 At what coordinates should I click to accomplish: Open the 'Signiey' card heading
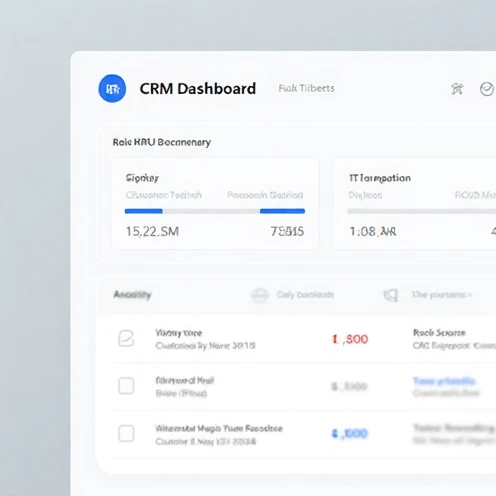coord(142,178)
